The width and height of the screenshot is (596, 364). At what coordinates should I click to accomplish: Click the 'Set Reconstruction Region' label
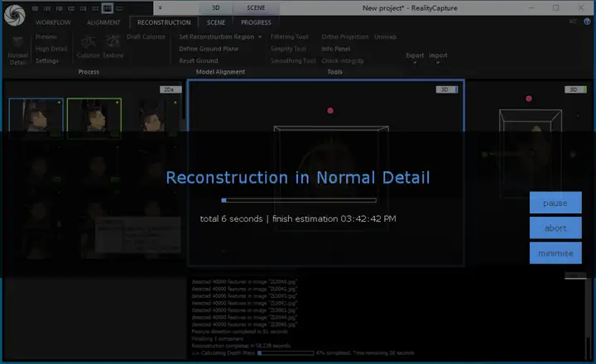[x=216, y=37]
